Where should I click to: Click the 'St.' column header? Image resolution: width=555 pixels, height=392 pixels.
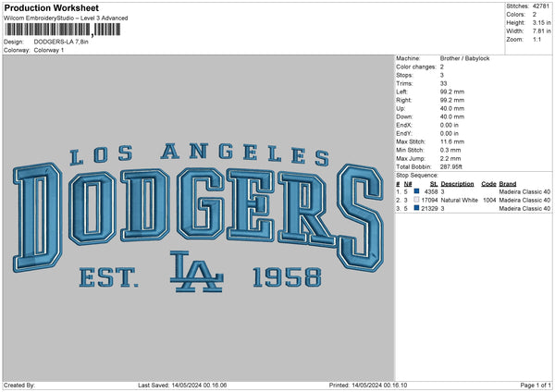pos(434,184)
